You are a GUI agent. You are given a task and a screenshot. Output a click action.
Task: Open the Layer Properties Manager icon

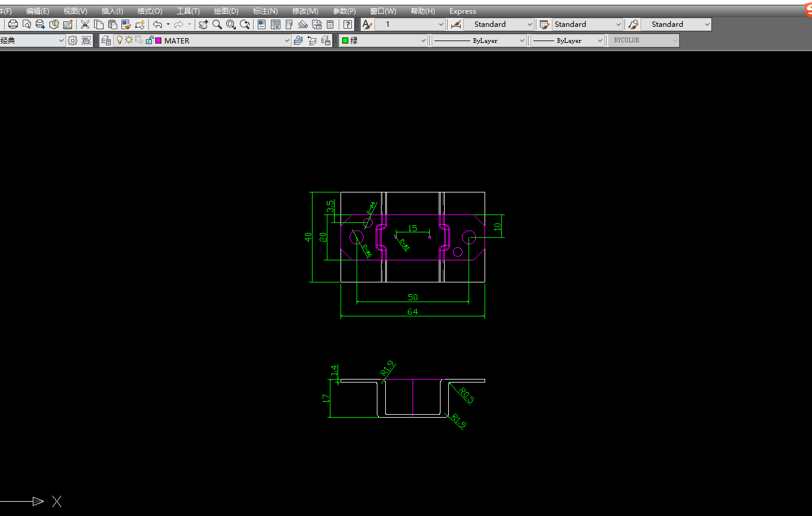point(106,41)
